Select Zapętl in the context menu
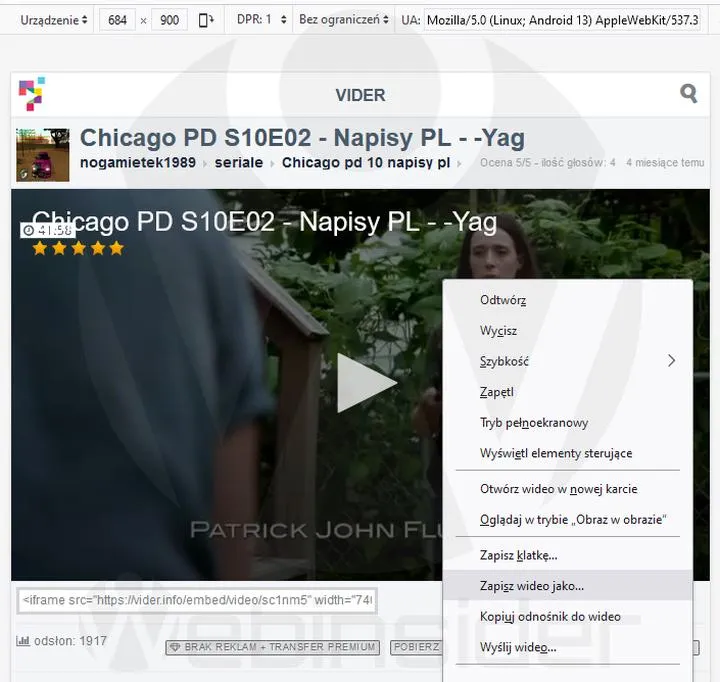Viewport: 720px width, 682px height. click(x=496, y=393)
